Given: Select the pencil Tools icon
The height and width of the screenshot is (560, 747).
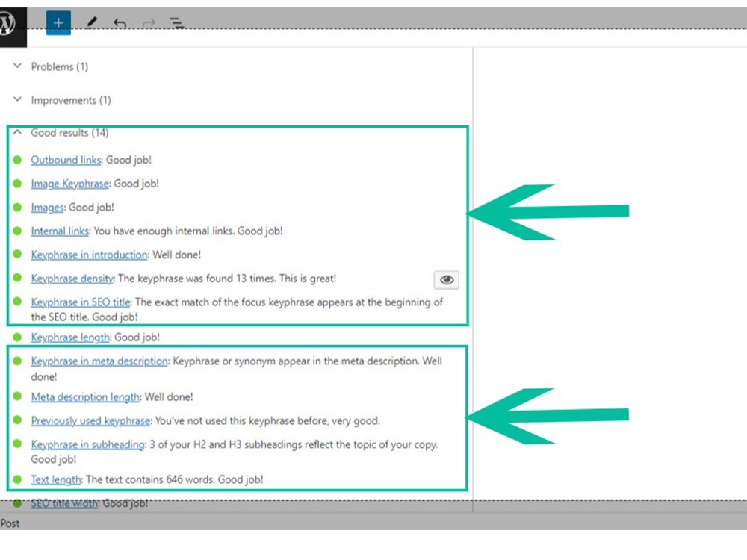Looking at the screenshot, I should (x=92, y=22).
